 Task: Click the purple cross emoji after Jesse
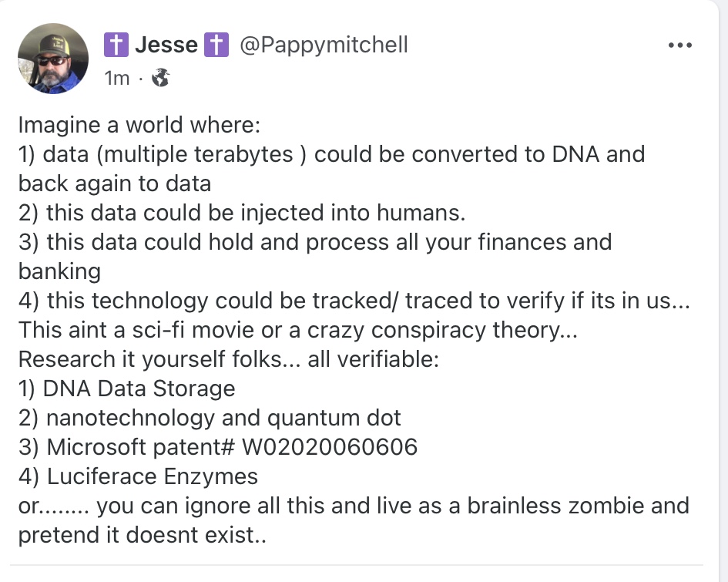coord(216,45)
